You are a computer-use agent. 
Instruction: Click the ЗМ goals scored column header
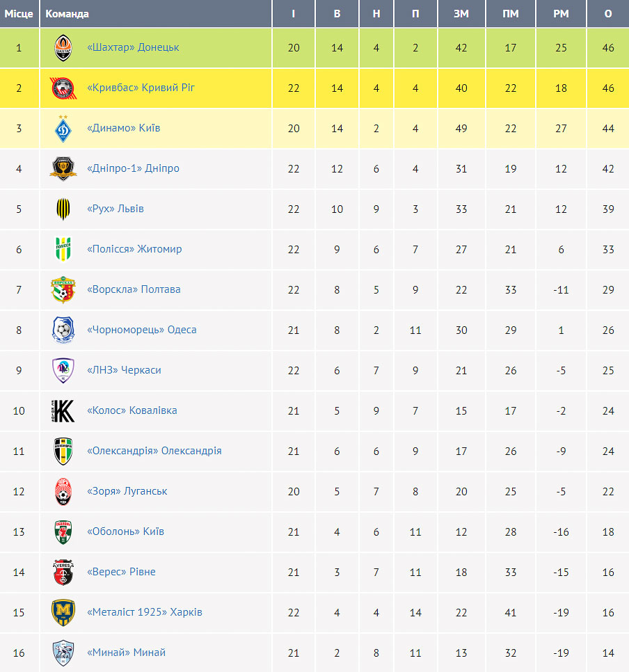click(x=461, y=14)
